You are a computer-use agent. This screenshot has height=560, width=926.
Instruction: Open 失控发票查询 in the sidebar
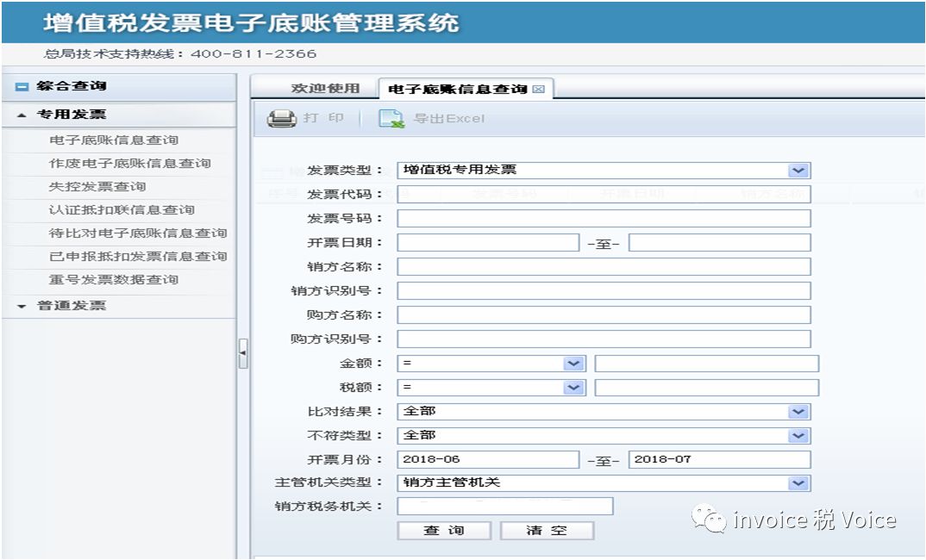(x=97, y=187)
